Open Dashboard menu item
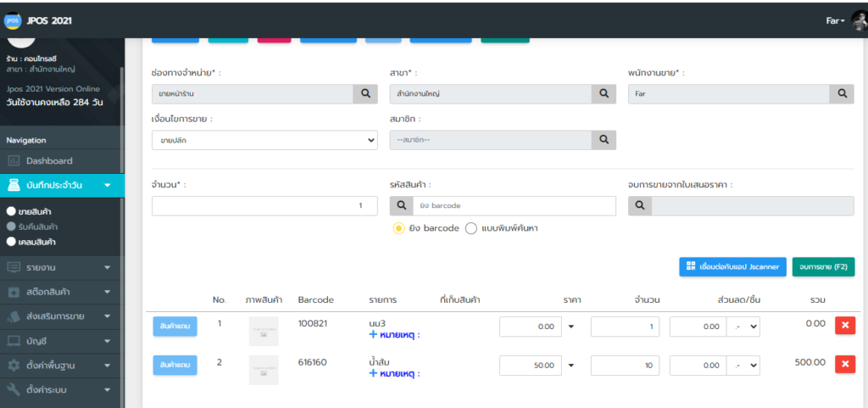The height and width of the screenshot is (408, 868). click(x=60, y=161)
